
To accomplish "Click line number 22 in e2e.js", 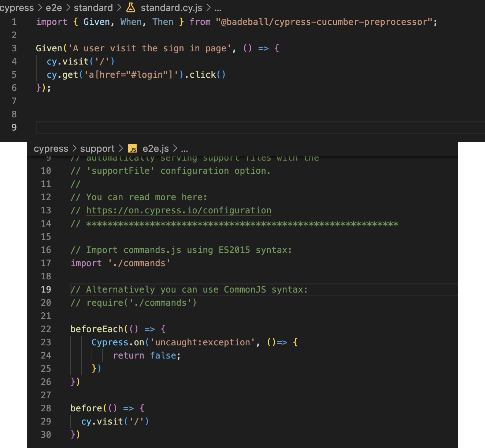I will tap(46, 329).
